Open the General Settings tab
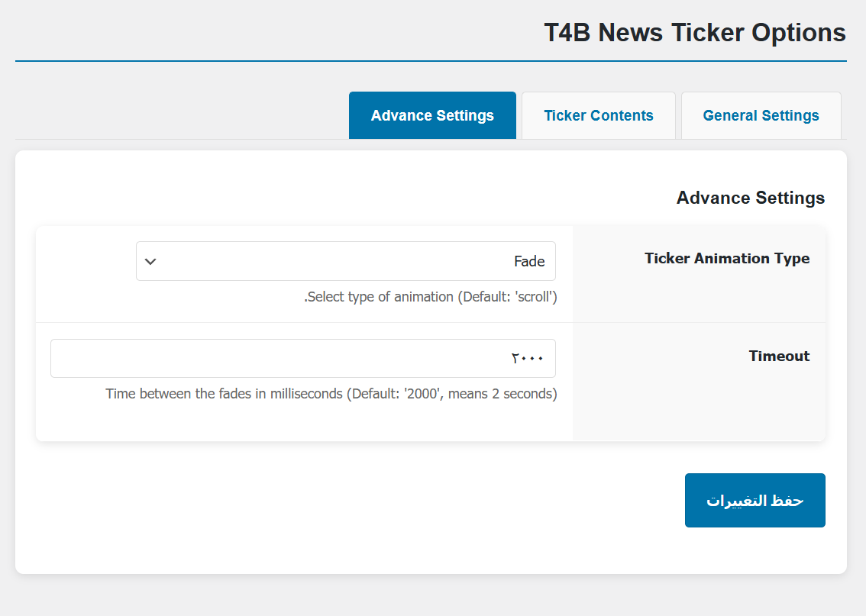Screen dimensions: 866x616 point(761,116)
